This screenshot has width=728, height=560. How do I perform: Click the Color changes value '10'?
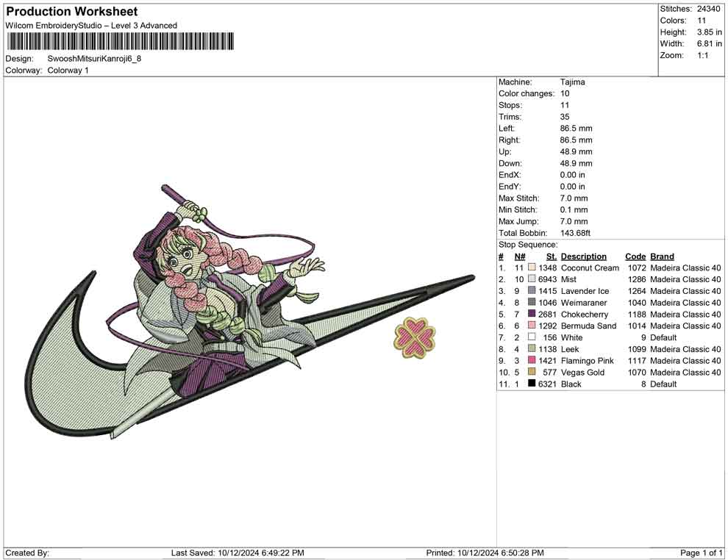565,94
